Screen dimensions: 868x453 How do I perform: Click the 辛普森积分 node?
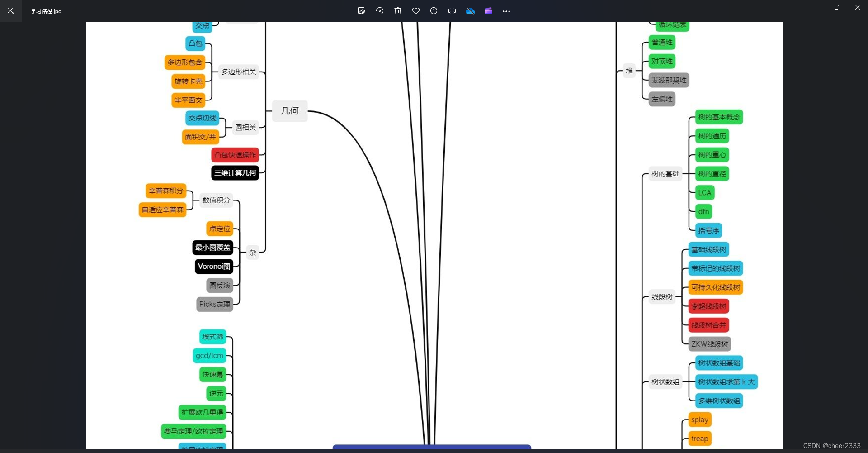(166, 191)
